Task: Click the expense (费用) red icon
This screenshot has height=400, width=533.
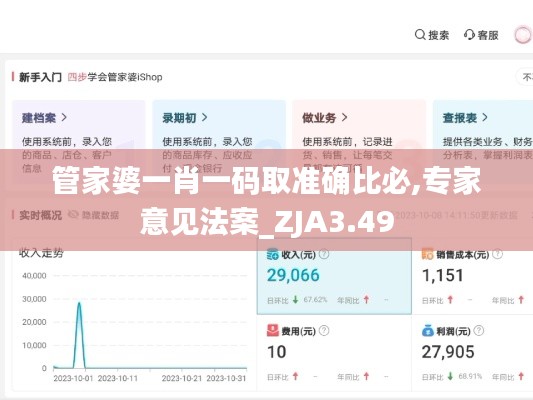Action: click(x=273, y=330)
